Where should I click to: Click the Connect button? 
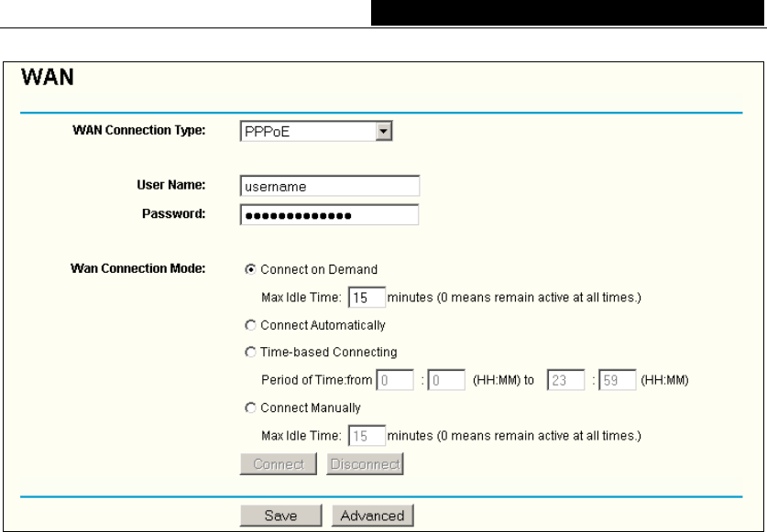click(x=279, y=464)
